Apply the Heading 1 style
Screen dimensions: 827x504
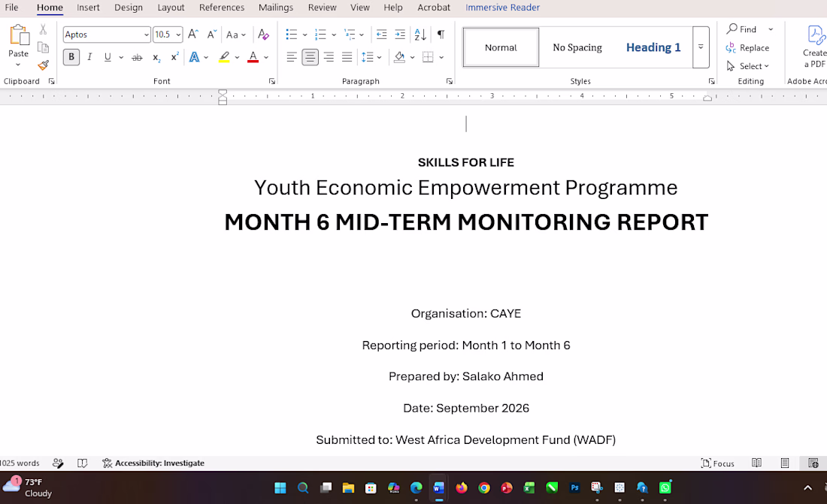pos(653,47)
